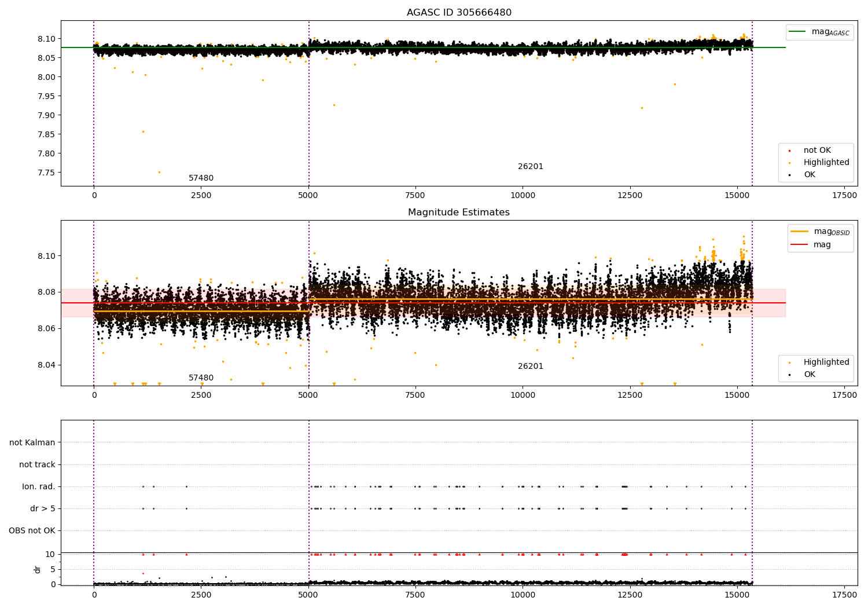This screenshot has width=868, height=608.
Task: Click y-tick "8.04" in Magnitude Estimates plot
Action: 46,365
